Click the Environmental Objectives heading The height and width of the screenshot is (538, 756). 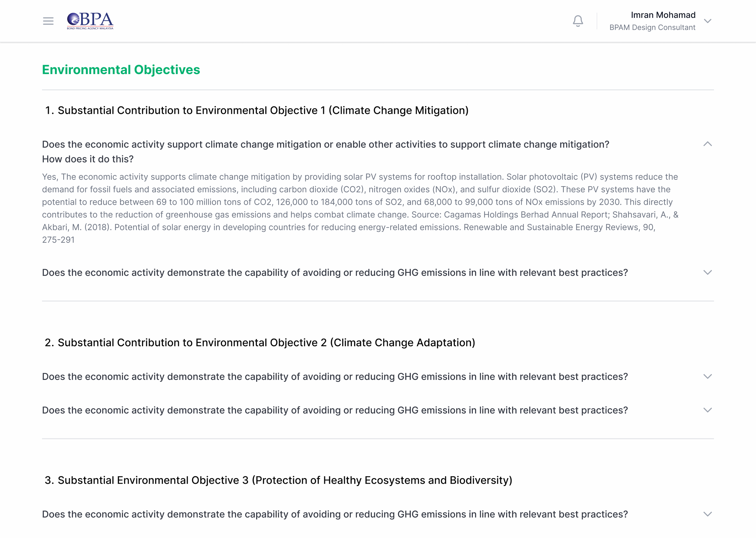click(x=121, y=70)
